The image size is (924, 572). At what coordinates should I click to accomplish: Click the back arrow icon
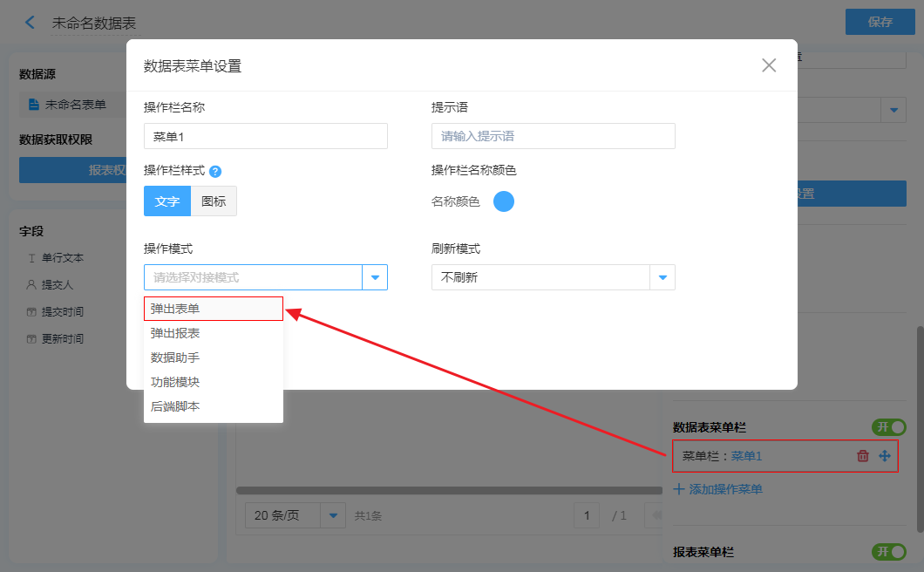(x=31, y=23)
